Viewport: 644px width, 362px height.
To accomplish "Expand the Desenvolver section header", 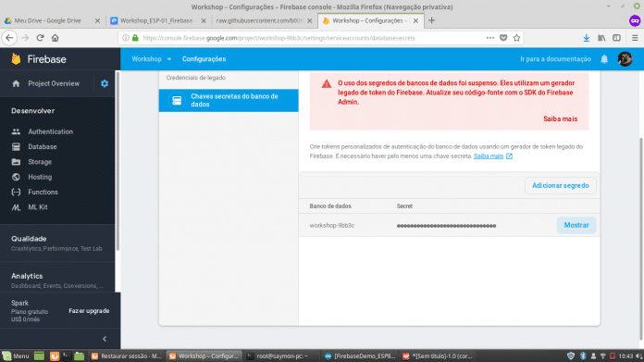I will (33, 111).
